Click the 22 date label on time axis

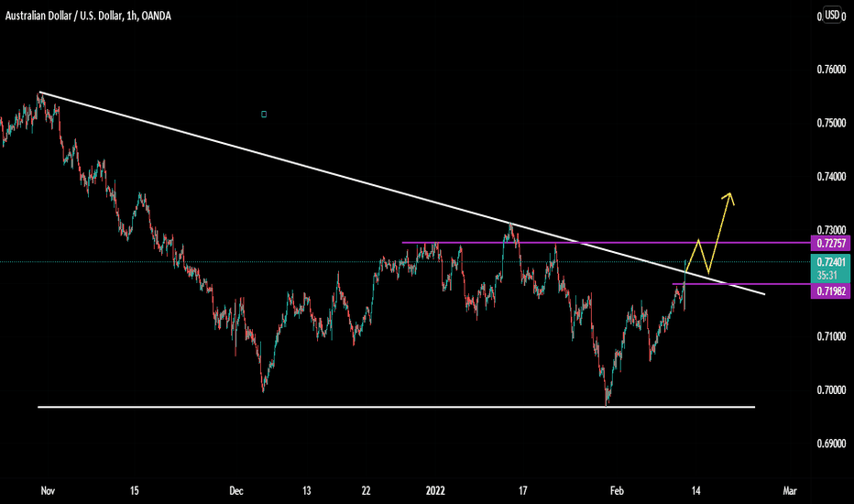(366, 491)
